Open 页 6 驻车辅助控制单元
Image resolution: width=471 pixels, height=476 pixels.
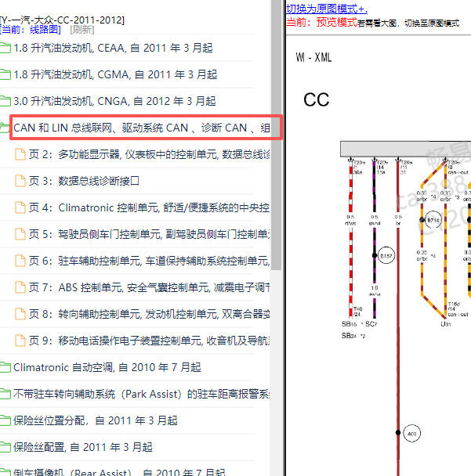[x=149, y=261]
